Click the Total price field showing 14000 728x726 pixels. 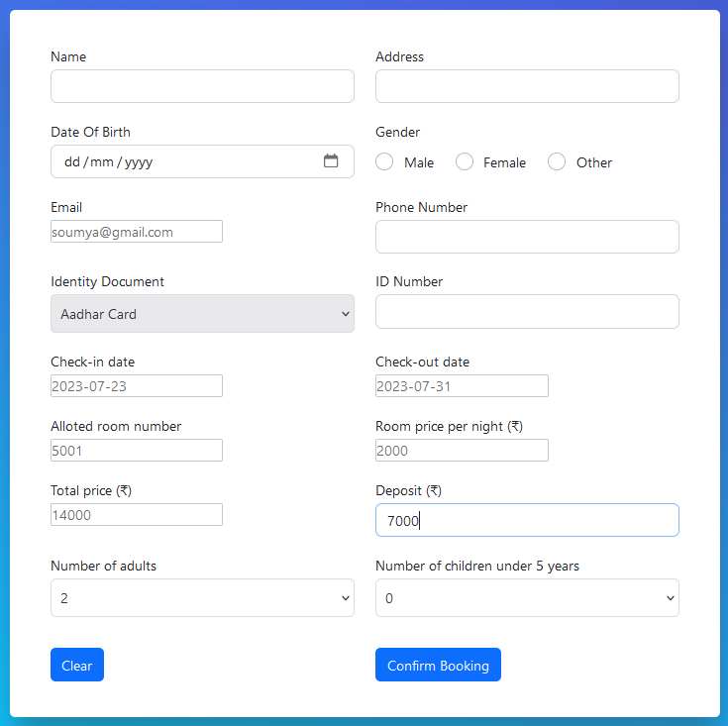137,515
